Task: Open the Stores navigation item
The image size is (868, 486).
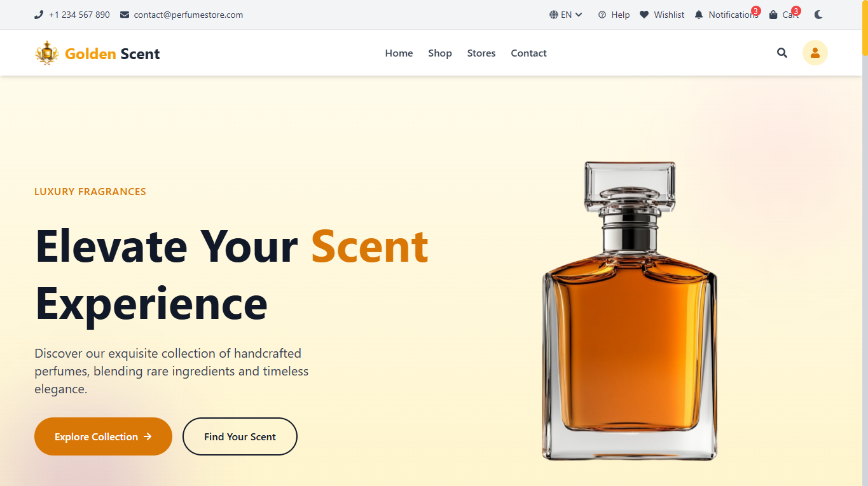Action: pyautogui.click(x=481, y=53)
